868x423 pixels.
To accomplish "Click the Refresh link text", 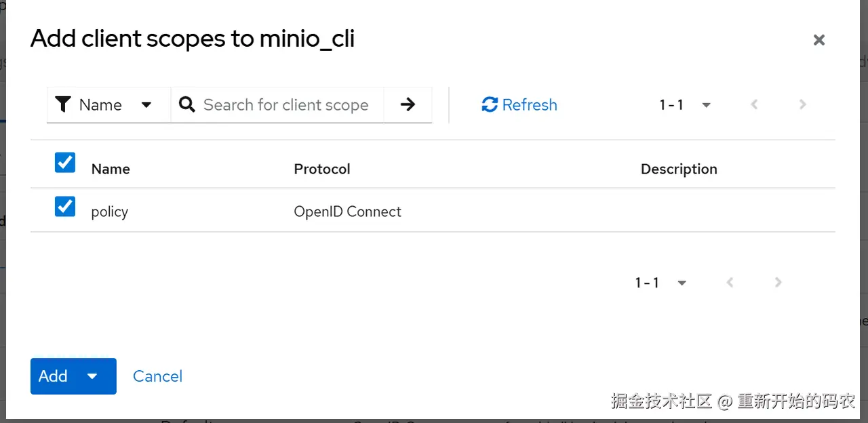I will pyautogui.click(x=530, y=104).
